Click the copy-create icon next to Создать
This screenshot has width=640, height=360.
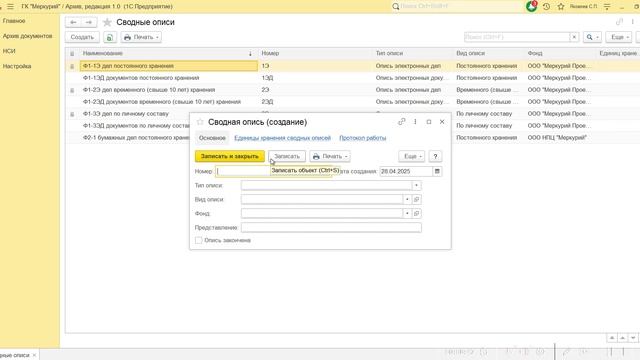(x=109, y=37)
